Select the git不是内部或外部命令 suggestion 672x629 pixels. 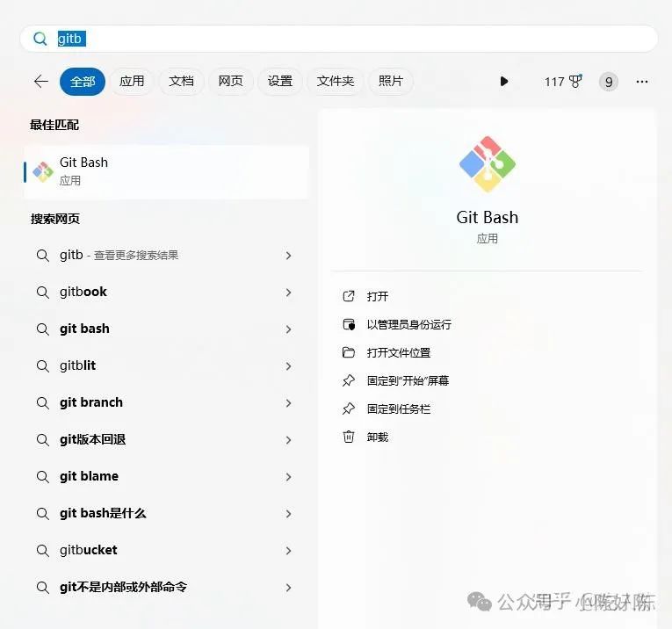[x=166, y=587]
